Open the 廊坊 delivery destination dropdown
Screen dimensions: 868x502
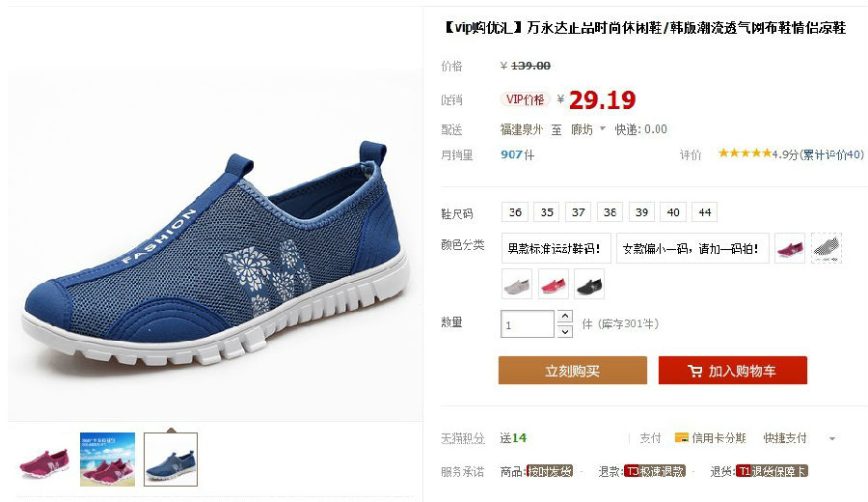(588, 129)
